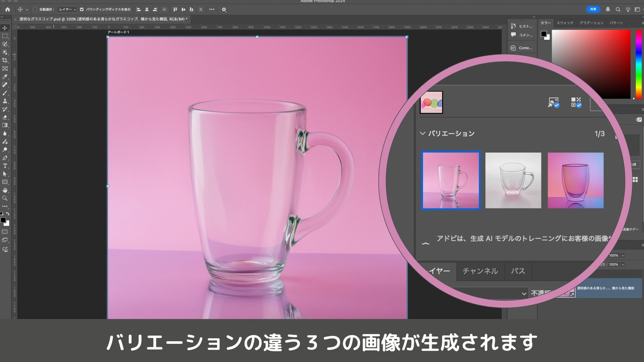This screenshot has height=362, width=644.
Task: Enable the 自動選択 checkbox
Action: (35, 9)
